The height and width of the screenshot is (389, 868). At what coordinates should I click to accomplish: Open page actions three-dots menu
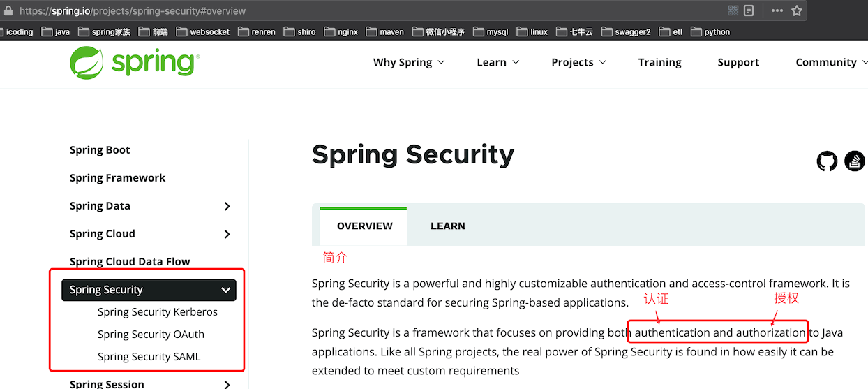point(777,10)
